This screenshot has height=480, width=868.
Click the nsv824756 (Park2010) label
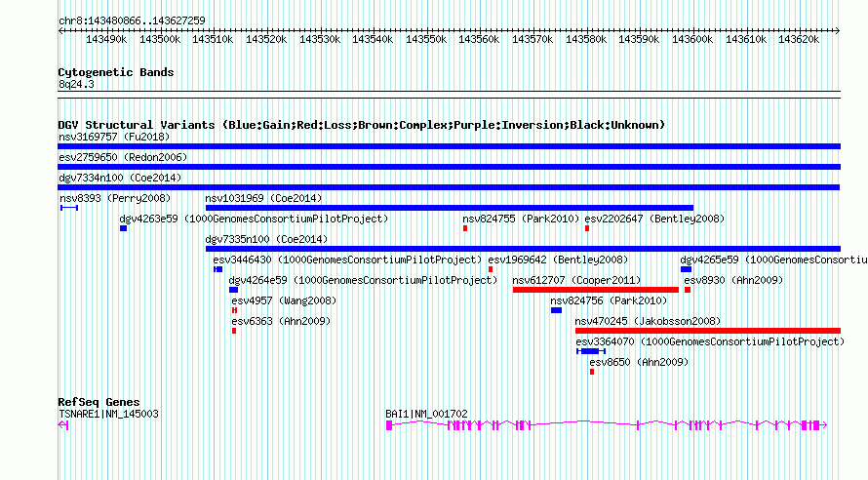click(x=609, y=300)
